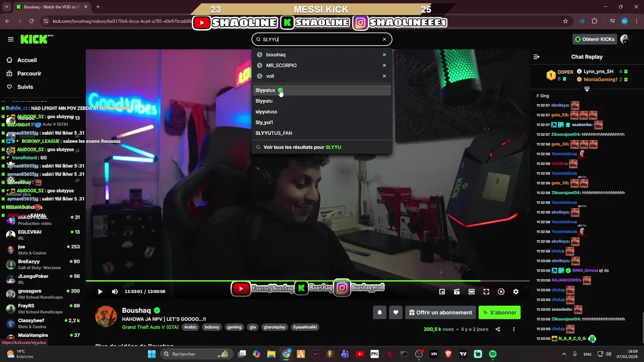Reload the page in Chrome
Image resolution: width=644 pixels, height=362 pixels.
pos(31,21)
